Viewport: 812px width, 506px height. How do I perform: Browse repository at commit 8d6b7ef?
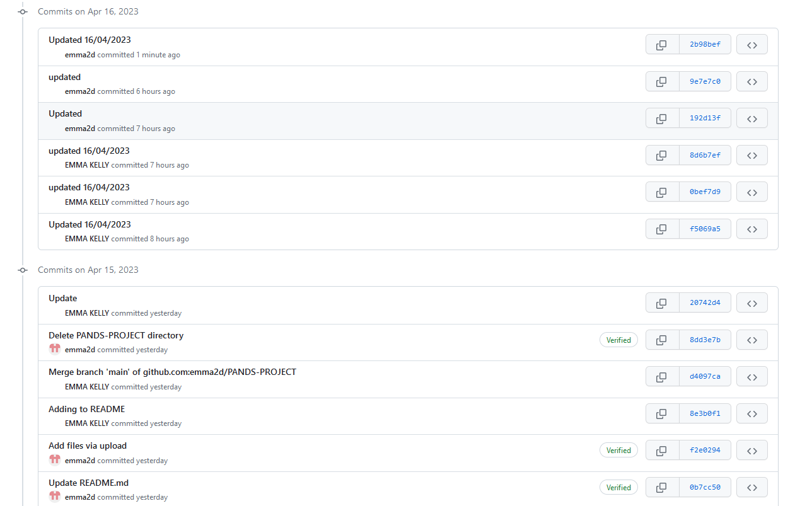coord(751,155)
